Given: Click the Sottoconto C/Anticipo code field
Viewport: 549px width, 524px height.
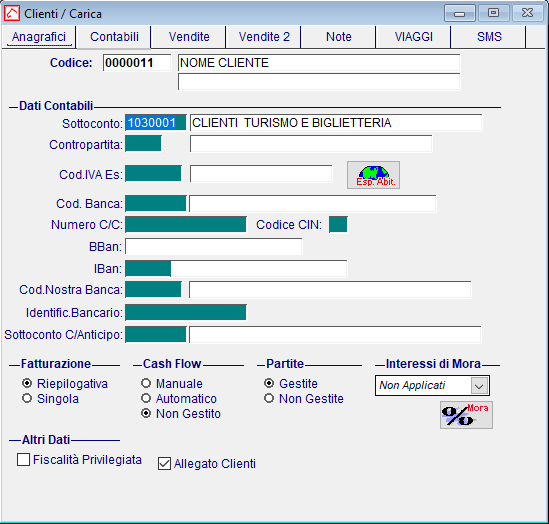Looking at the screenshot, I should tap(156, 334).
